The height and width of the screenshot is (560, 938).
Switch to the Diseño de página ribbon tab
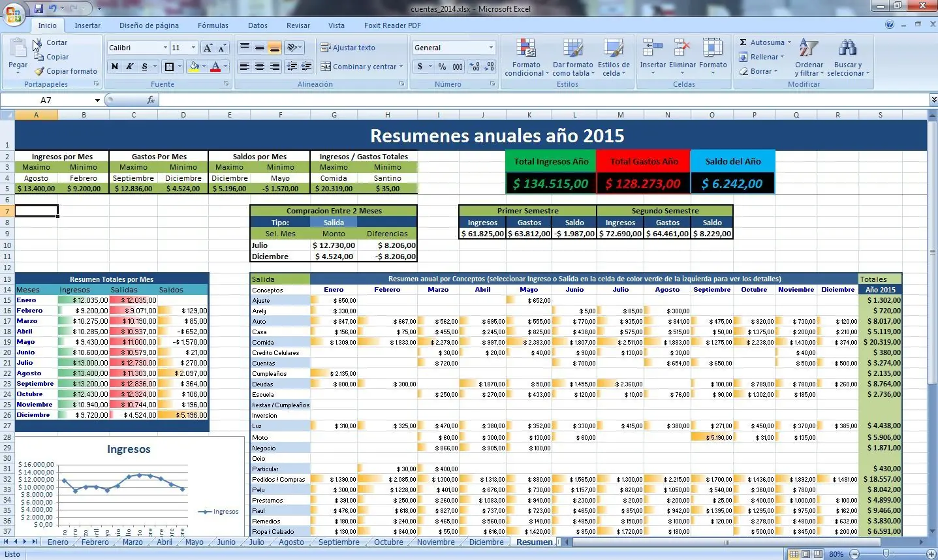pyautogui.click(x=149, y=25)
